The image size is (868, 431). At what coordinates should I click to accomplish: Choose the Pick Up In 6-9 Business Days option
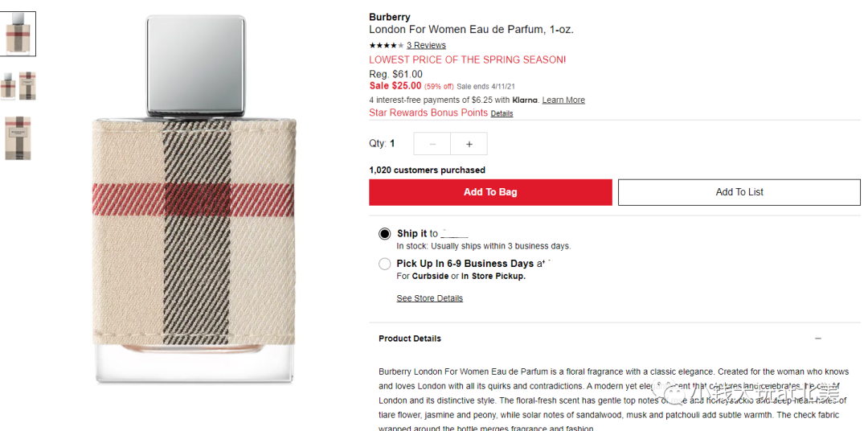click(x=385, y=264)
